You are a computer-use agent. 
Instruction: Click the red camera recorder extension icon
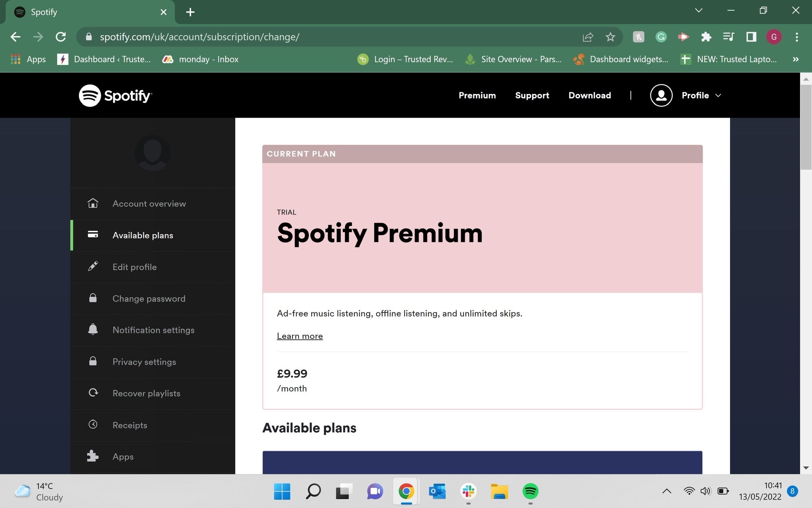coord(683,37)
